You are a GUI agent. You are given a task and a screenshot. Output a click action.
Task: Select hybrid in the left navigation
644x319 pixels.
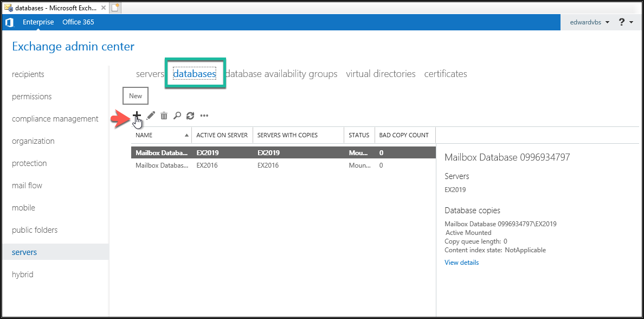pyautogui.click(x=23, y=274)
